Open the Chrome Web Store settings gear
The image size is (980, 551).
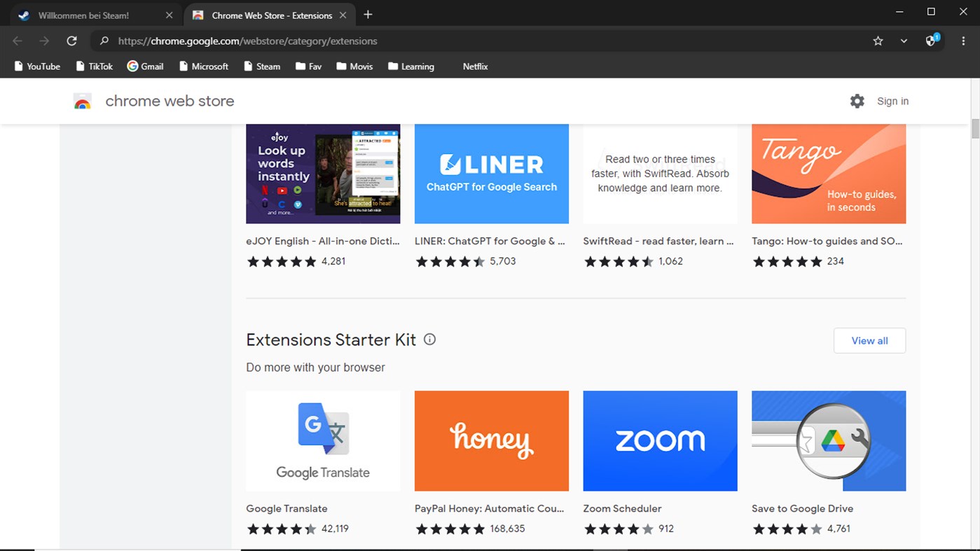coord(857,101)
